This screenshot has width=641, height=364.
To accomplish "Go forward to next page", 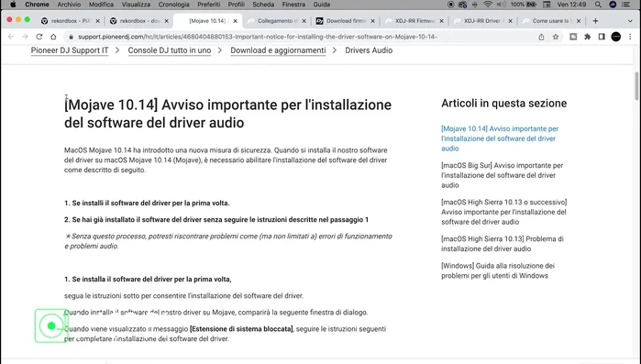I will click(x=25, y=37).
